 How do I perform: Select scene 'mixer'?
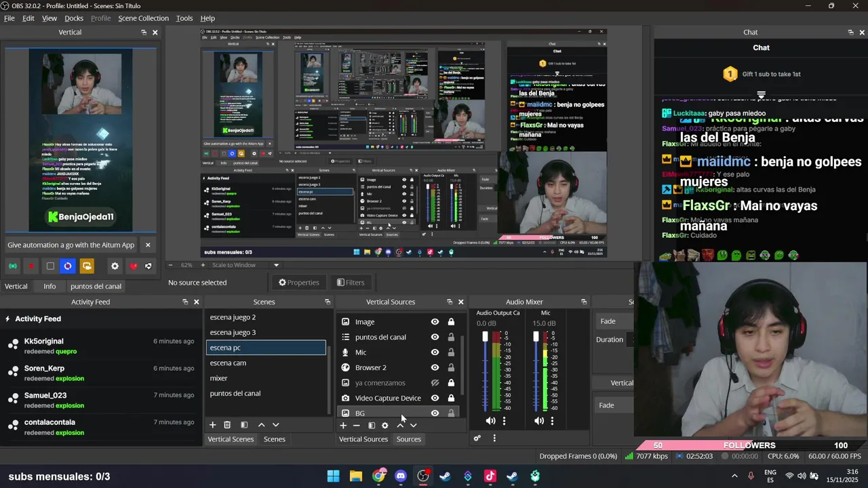267,378
